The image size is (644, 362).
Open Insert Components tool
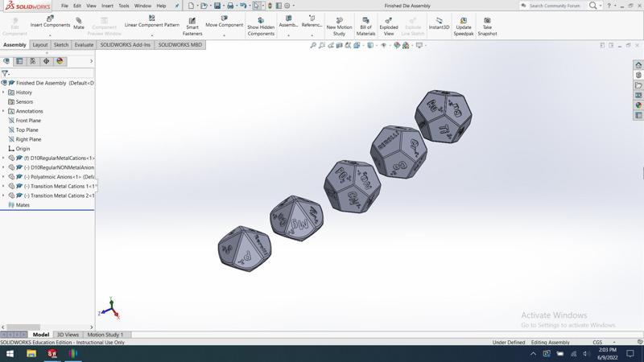(50, 22)
